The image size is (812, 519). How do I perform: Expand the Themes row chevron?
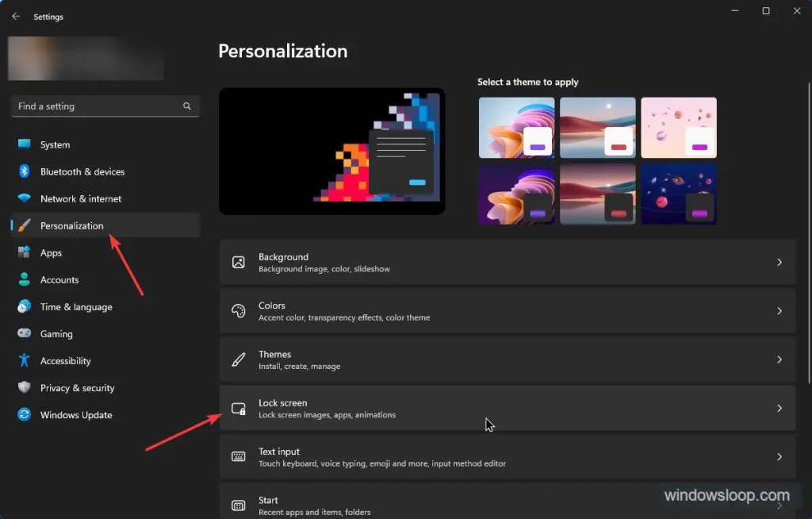(779, 359)
